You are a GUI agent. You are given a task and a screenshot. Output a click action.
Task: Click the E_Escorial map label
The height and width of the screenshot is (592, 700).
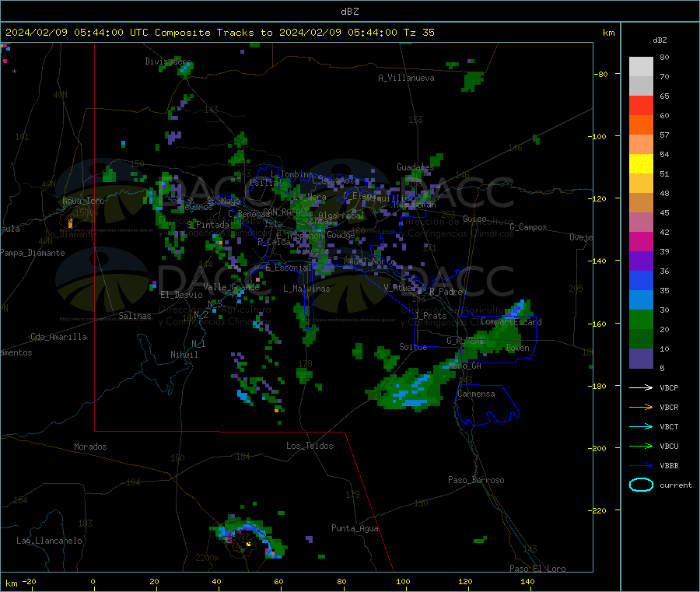coord(288,268)
